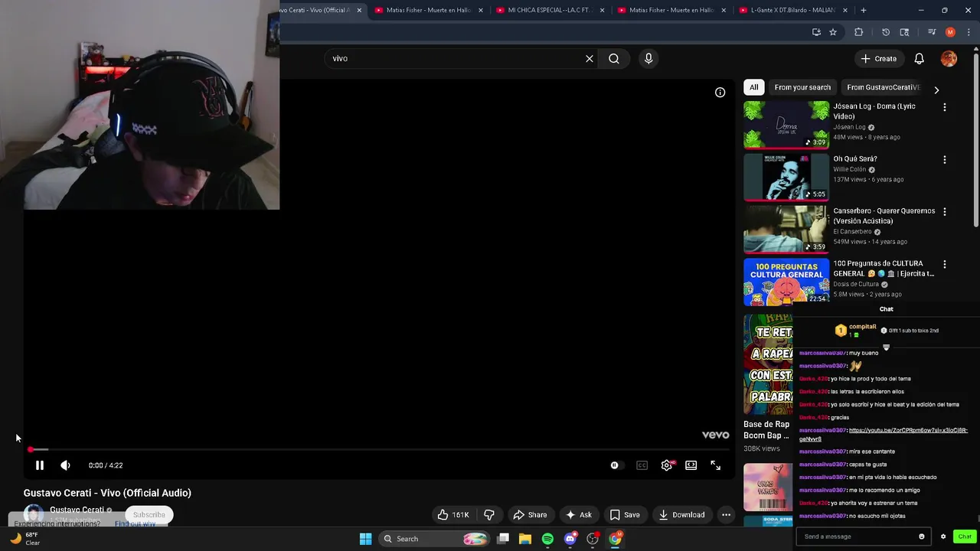Open the Chrome profile 'M' avatar
Image resolution: width=980 pixels, height=551 pixels.
pos(950,32)
